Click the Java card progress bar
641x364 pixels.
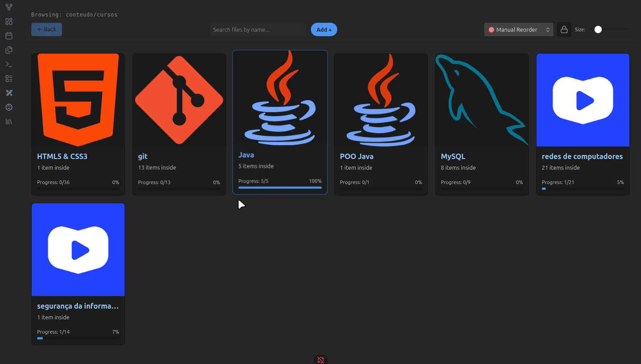(x=280, y=188)
